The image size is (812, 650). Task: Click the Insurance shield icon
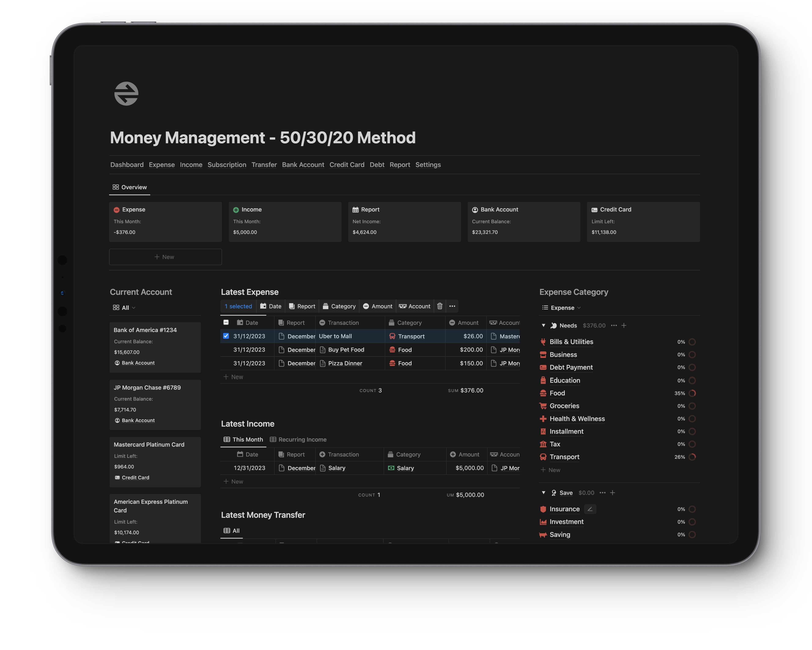pyautogui.click(x=543, y=509)
